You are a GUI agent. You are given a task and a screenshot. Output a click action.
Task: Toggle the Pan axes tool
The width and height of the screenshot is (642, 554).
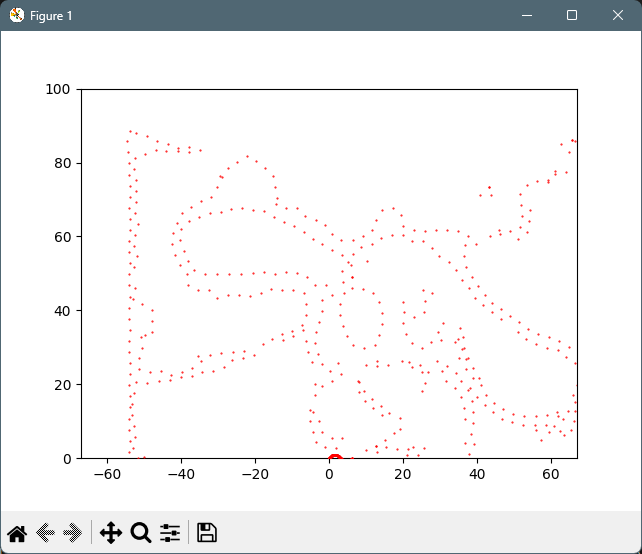(110, 533)
